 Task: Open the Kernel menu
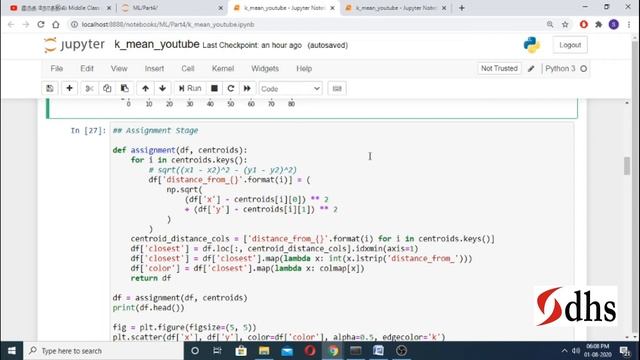click(x=223, y=69)
